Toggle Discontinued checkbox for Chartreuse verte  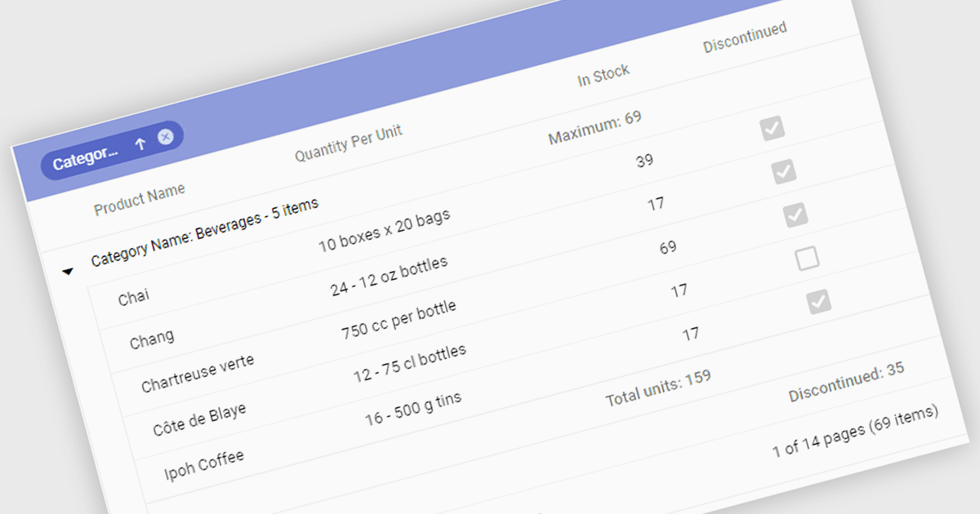pos(795,215)
